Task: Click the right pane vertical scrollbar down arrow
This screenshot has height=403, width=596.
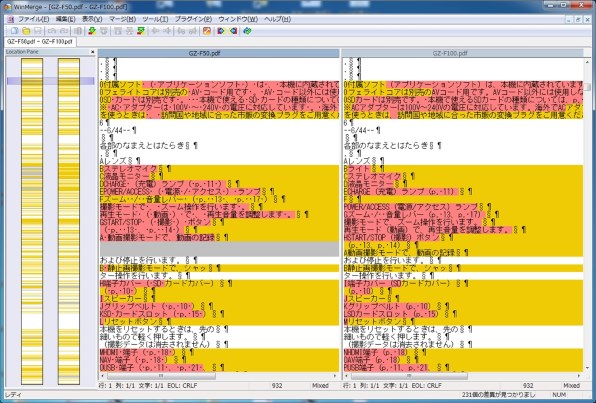Action: tap(587, 368)
